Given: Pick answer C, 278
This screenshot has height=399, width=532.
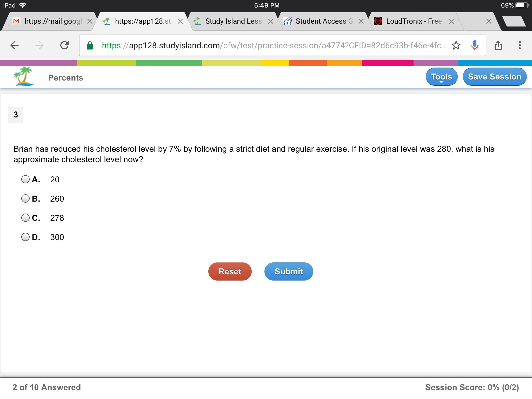Looking at the screenshot, I should (25, 218).
